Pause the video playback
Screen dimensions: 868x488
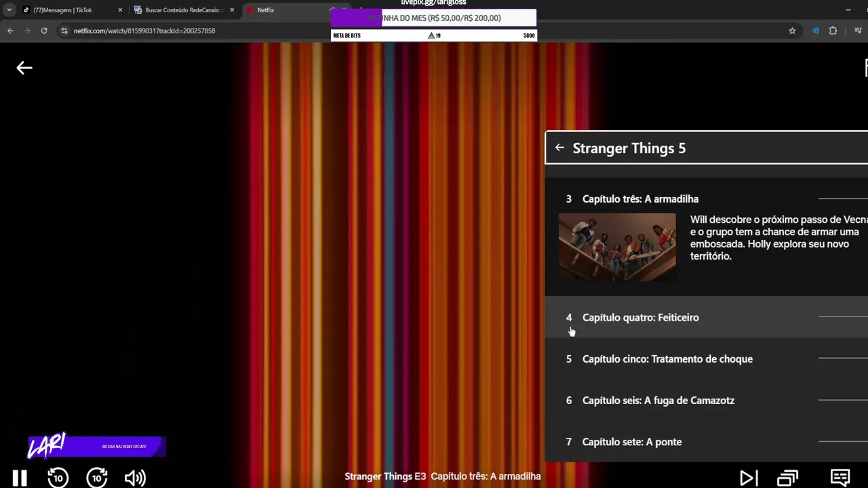click(x=20, y=478)
